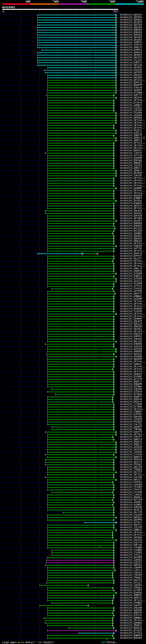This screenshot has height=644, width=146.
Task: Click hit label UniRef100_A8IKE5
Action: click(131, 37)
